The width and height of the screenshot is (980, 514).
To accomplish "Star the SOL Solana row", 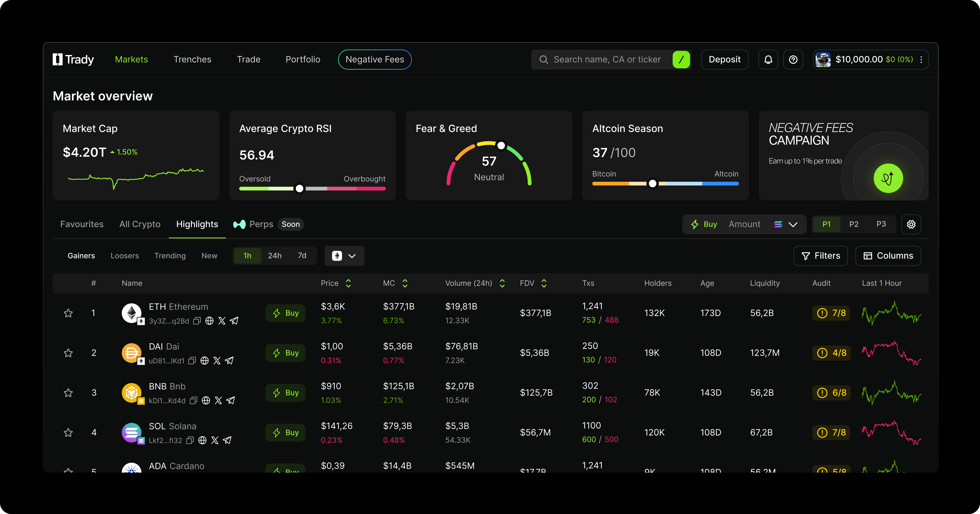I will click(x=68, y=433).
